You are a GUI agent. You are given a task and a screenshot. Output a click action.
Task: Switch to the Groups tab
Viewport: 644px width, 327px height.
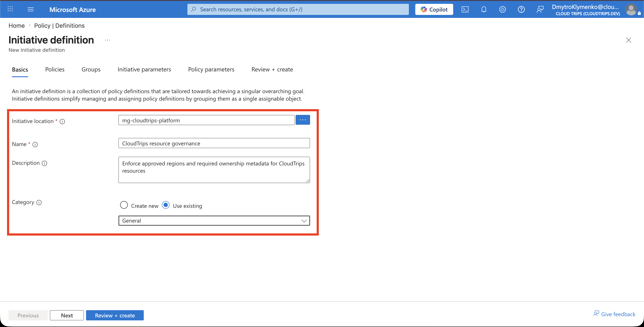tap(91, 69)
